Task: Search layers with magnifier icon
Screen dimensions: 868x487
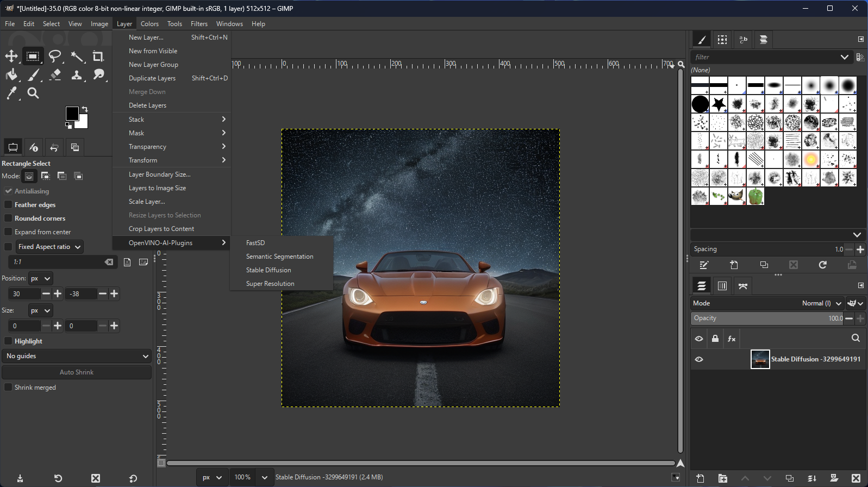Action: point(855,338)
